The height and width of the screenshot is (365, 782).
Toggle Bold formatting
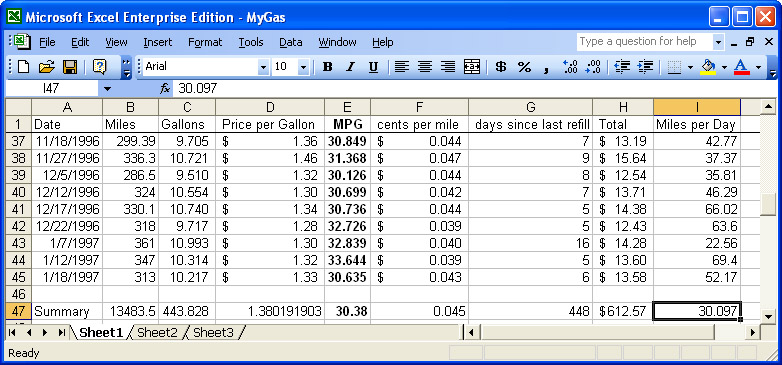(328, 67)
